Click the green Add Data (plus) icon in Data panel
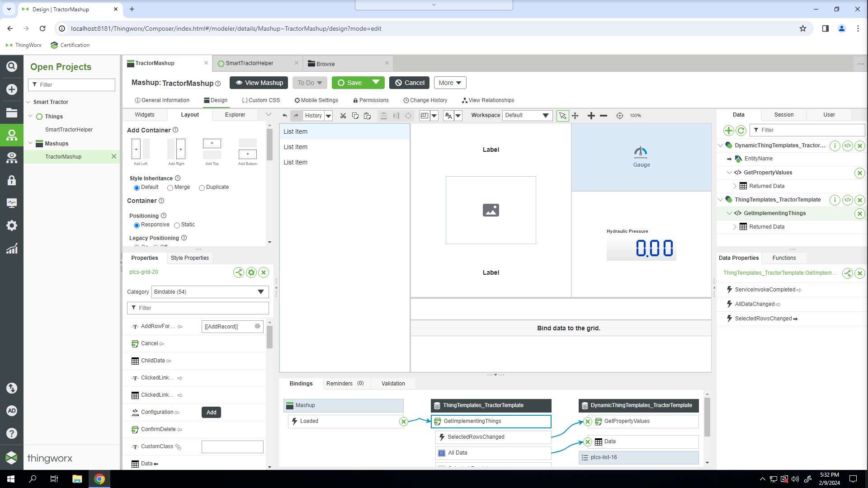The width and height of the screenshot is (868, 488). click(729, 131)
